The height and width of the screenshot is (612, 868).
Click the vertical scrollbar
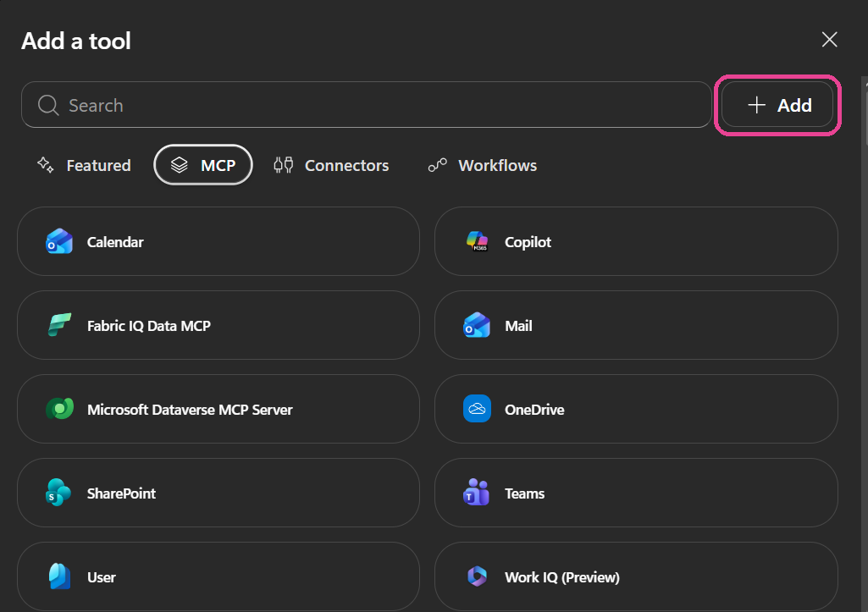865,343
